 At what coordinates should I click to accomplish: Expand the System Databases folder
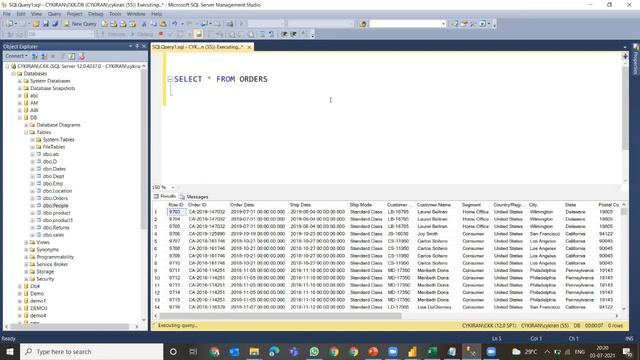pyautogui.click(x=20, y=81)
